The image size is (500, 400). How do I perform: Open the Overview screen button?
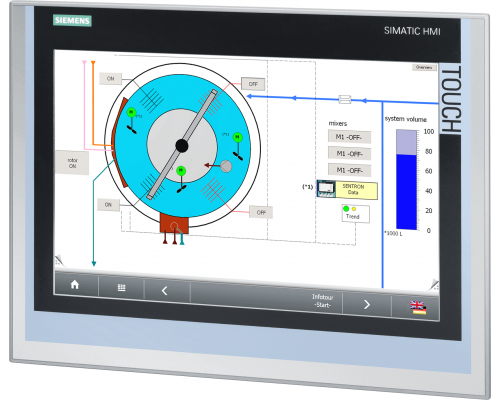tap(424, 67)
